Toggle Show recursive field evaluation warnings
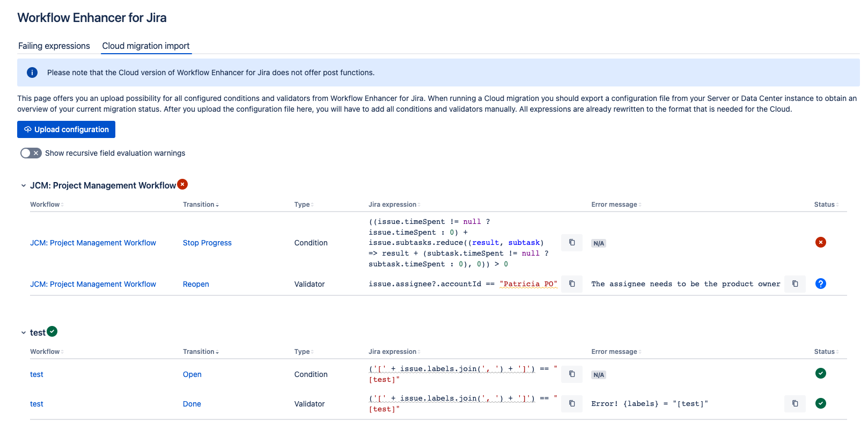 pos(31,153)
